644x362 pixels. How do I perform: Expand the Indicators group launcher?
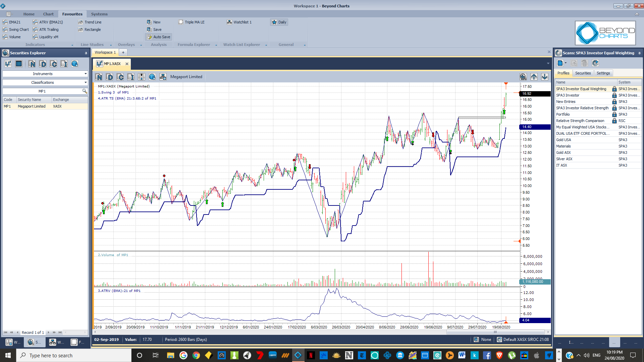[x=72, y=45]
